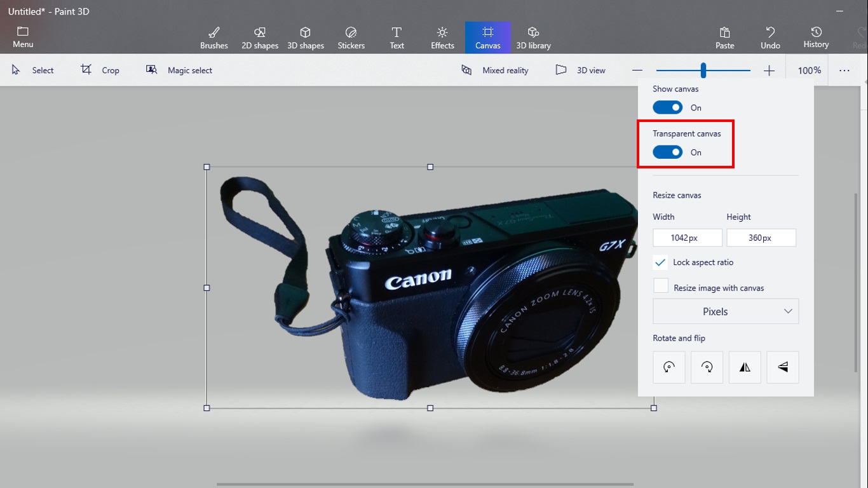This screenshot has height=488, width=868.
Task: Turn off the Show canvas toggle
Action: (668, 107)
